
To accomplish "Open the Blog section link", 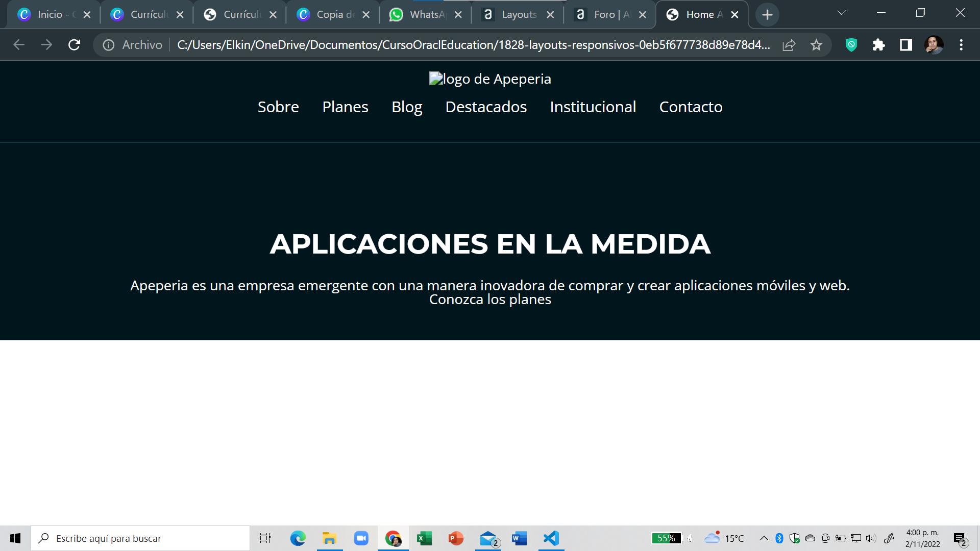I will 406,106.
